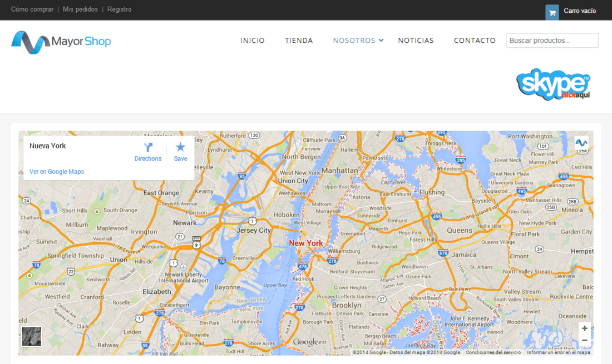Click the Jamaica label on map
The height and width of the screenshot is (364, 612).
(464, 255)
